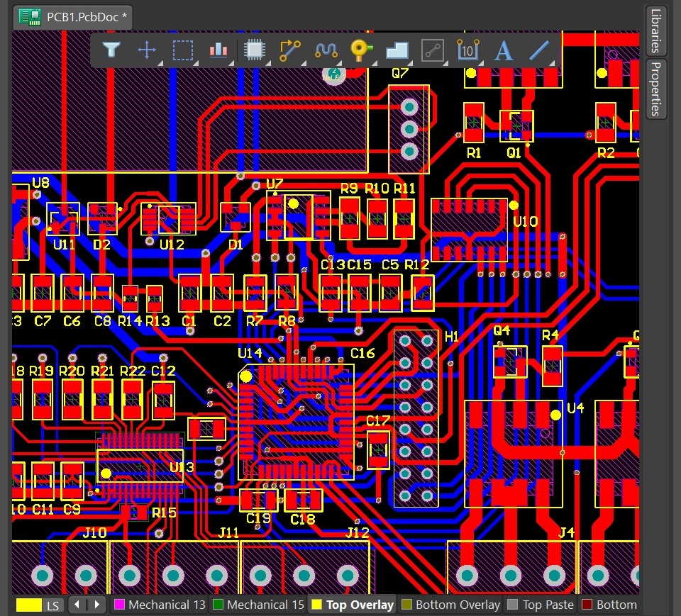Click the Polygon Pour tool icon
Viewport: 681px width, 616px height.
pos(396,50)
